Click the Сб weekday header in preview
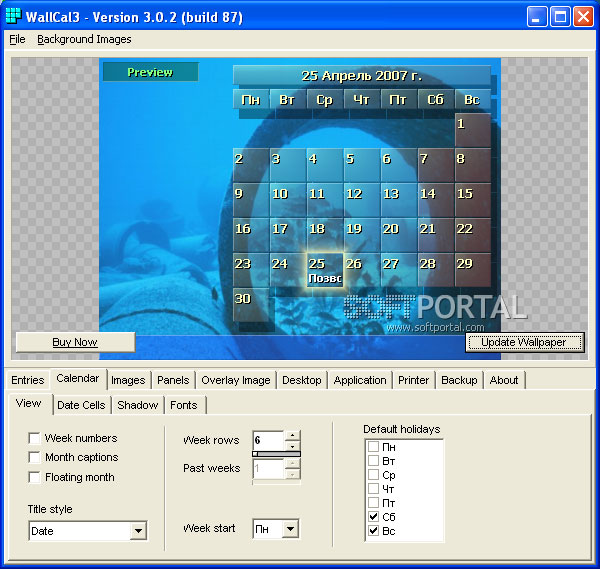The width and height of the screenshot is (600, 569). point(435,100)
